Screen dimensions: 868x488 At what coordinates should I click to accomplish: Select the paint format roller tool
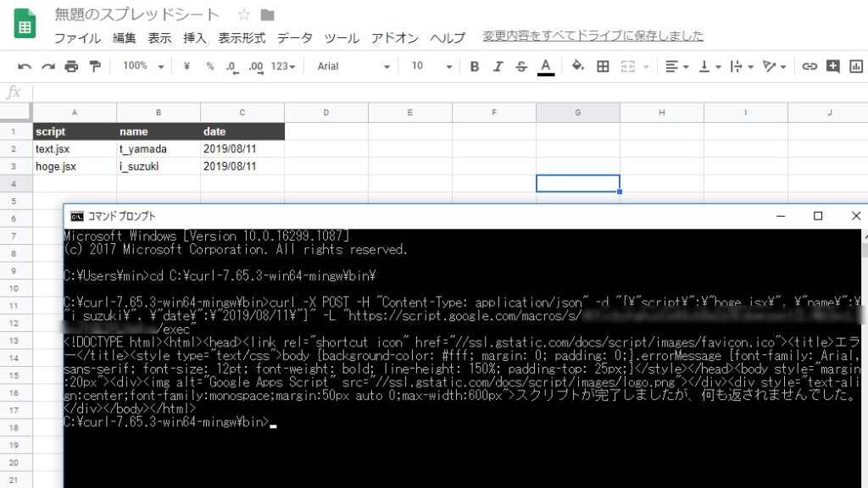pos(94,66)
